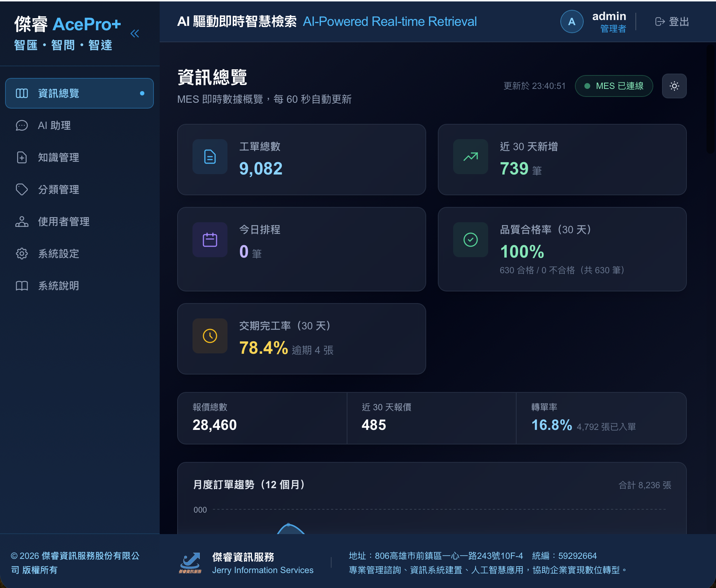Click the 傑睿 AcePro+ logo title

(67, 24)
